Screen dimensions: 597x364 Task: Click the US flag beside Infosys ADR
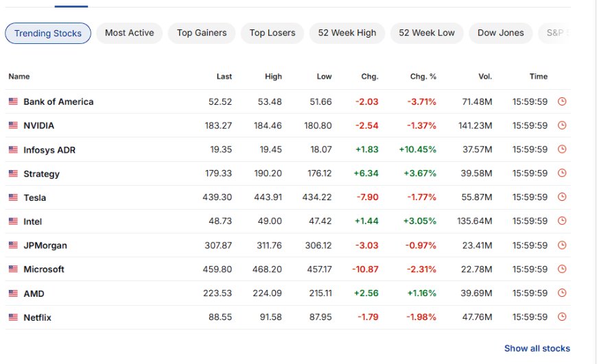13,150
